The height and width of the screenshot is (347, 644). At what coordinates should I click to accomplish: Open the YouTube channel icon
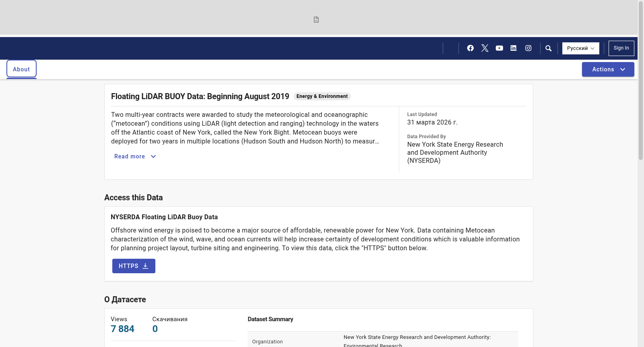pyautogui.click(x=499, y=48)
